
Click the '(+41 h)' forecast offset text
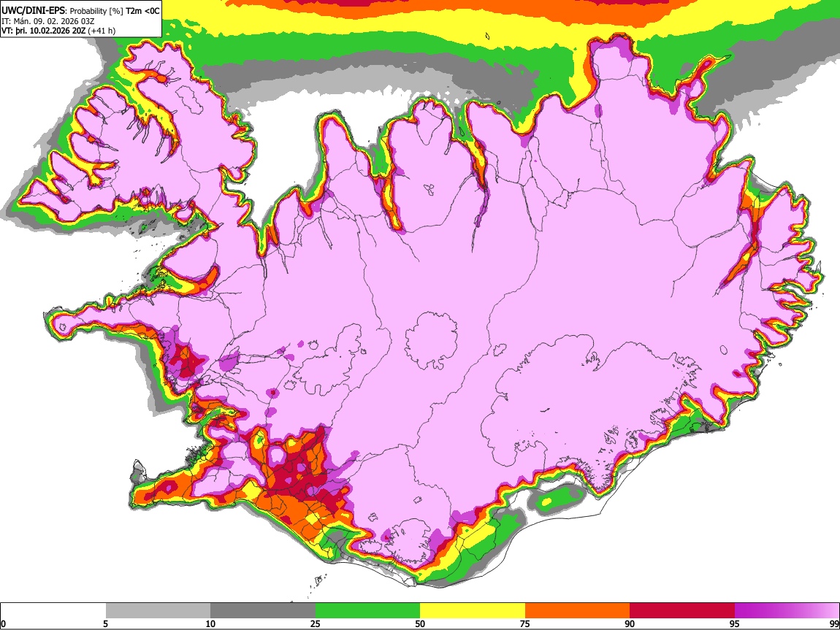pyautogui.click(x=102, y=31)
